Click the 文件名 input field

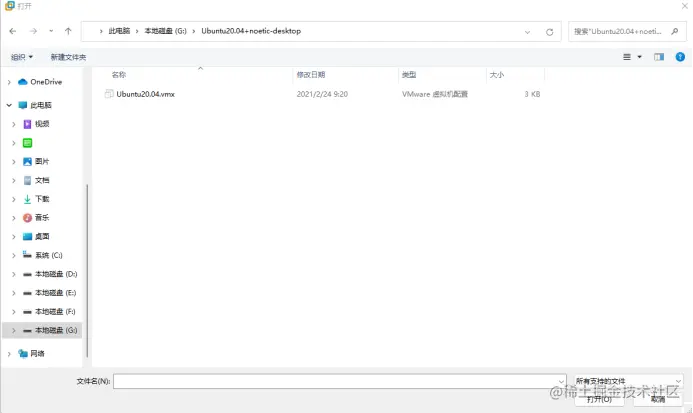point(339,381)
